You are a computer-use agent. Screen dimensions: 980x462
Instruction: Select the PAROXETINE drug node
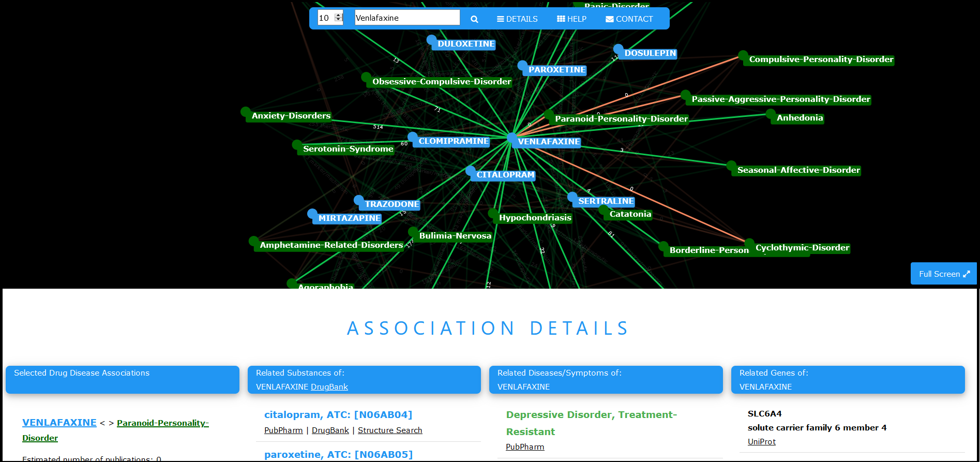(x=556, y=70)
